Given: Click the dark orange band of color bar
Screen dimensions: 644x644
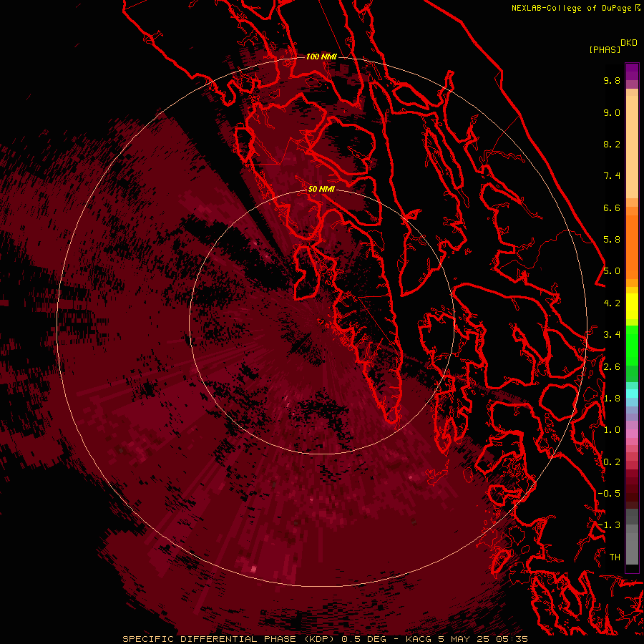Looking at the screenshot, I should click(632, 246).
